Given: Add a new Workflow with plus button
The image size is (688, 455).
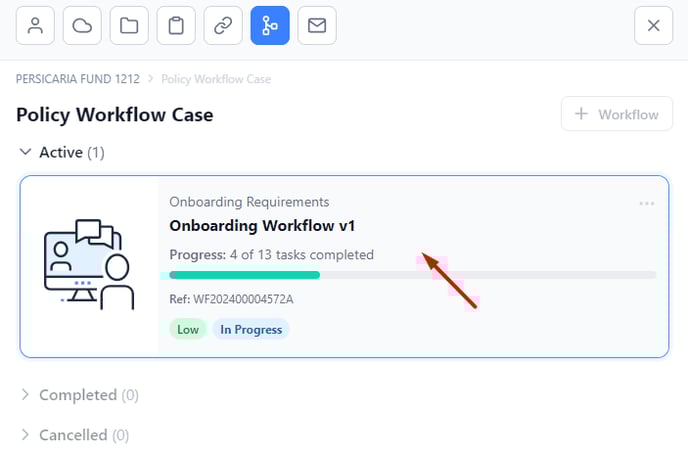Looking at the screenshot, I should [616, 114].
